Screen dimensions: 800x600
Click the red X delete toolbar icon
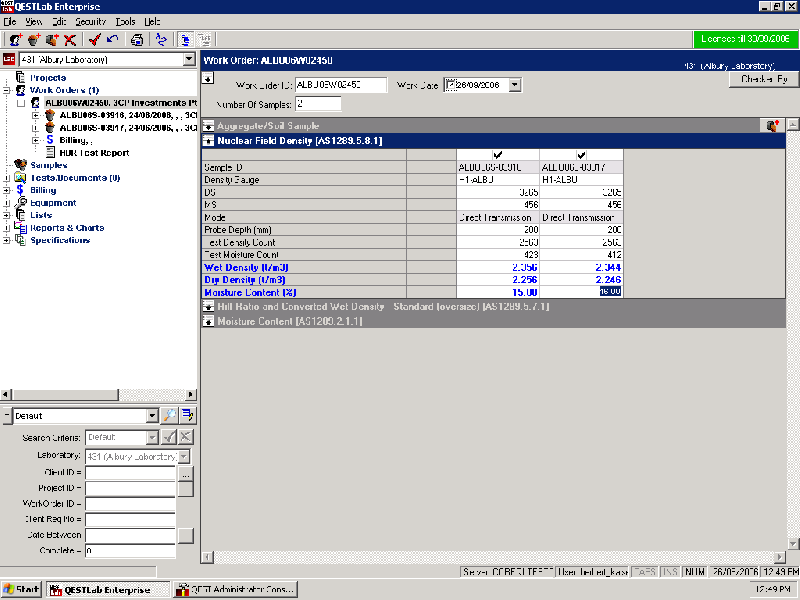click(70, 40)
